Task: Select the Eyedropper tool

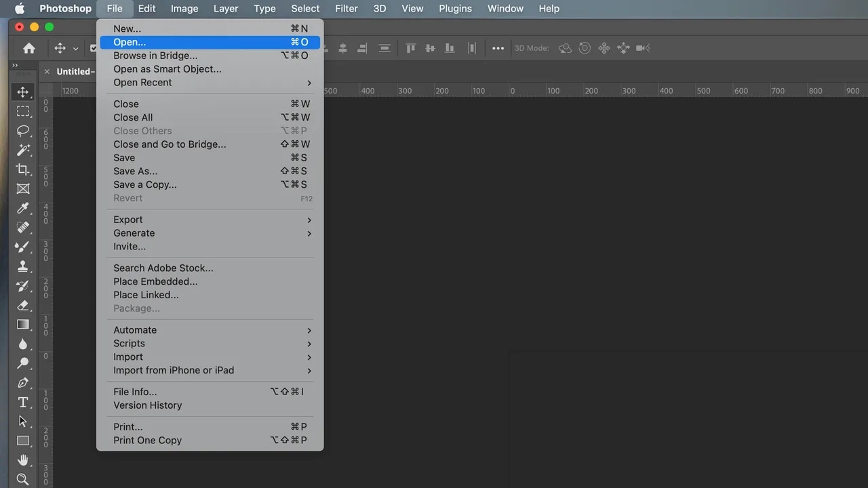Action: tap(23, 208)
